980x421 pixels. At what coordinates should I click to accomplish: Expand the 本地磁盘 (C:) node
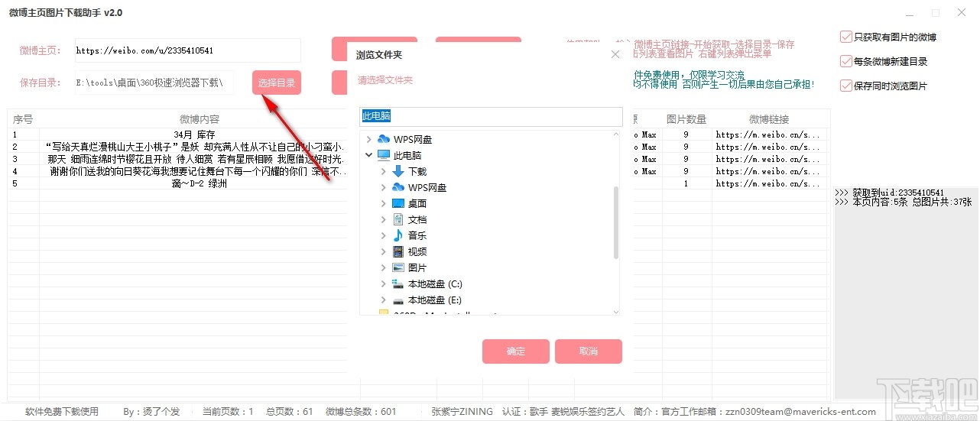pos(384,283)
